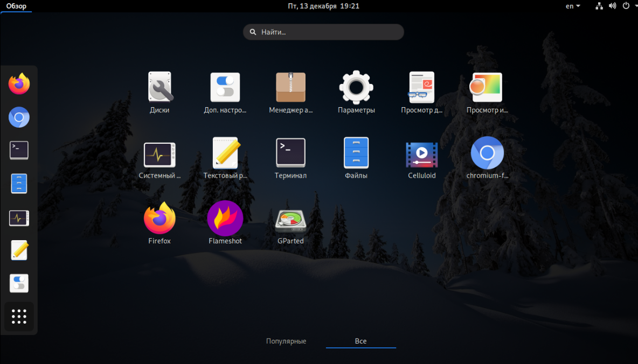Switch to the Популярные tab

point(286,341)
